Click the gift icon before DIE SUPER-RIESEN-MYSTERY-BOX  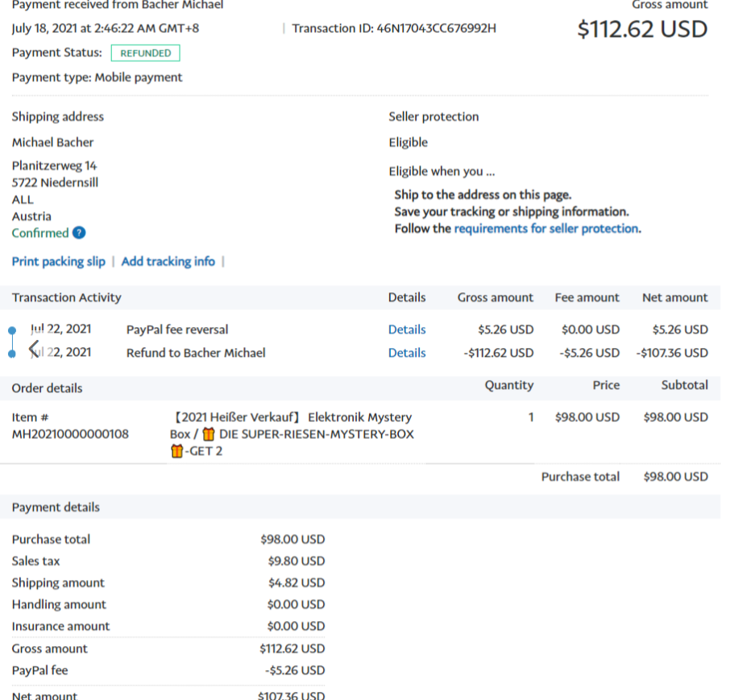click(209, 434)
